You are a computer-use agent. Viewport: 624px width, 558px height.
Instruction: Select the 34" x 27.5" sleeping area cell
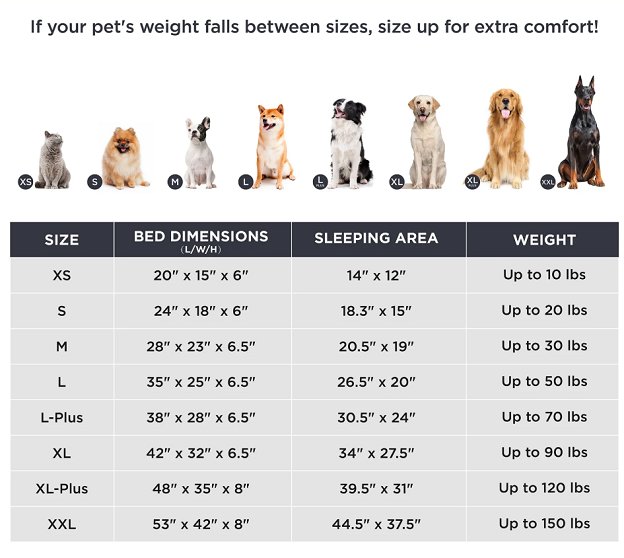tap(376, 452)
